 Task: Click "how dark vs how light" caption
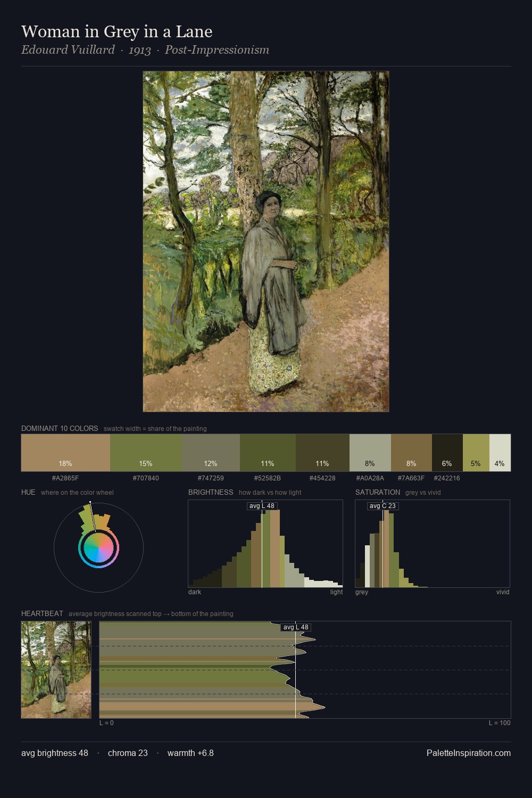pos(270,493)
